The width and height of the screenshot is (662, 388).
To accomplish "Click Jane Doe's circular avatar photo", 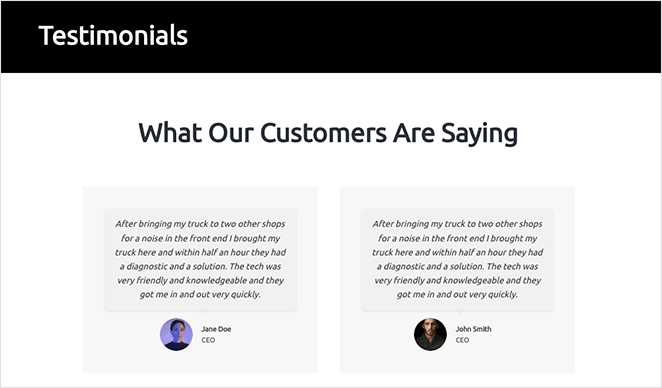I will tap(176, 334).
